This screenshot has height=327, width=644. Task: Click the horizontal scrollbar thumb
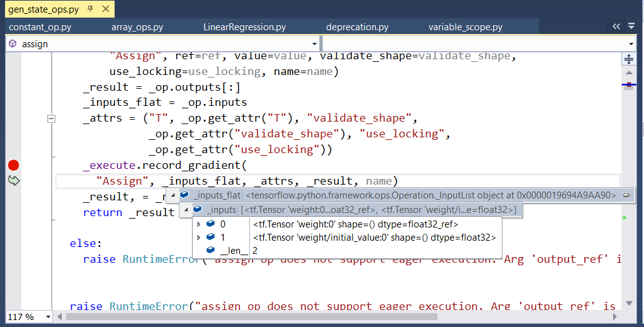(251, 317)
